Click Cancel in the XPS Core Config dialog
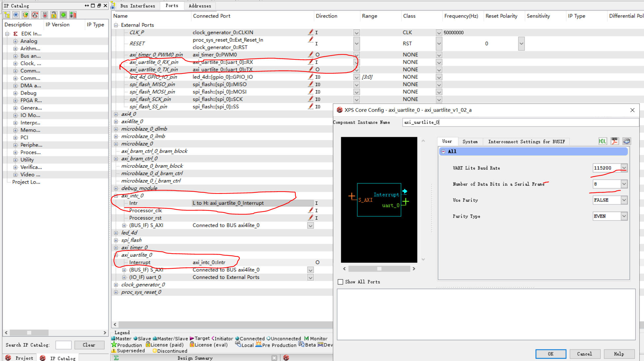This screenshot has height=361, width=644. (585, 354)
